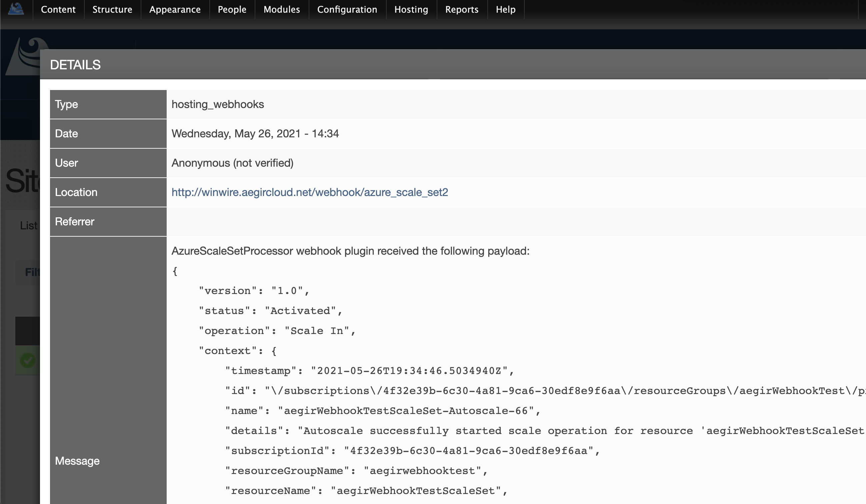Click the Help menu item
The width and height of the screenshot is (866, 504).
506,9
